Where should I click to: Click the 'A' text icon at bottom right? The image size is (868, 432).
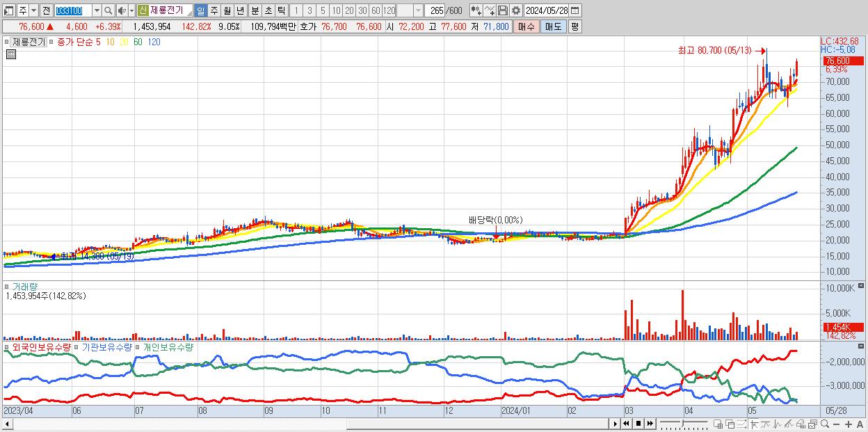(x=860, y=424)
